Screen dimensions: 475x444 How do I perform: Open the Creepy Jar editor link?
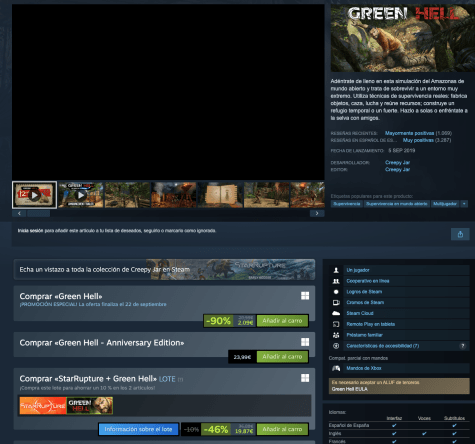click(x=397, y=169)
